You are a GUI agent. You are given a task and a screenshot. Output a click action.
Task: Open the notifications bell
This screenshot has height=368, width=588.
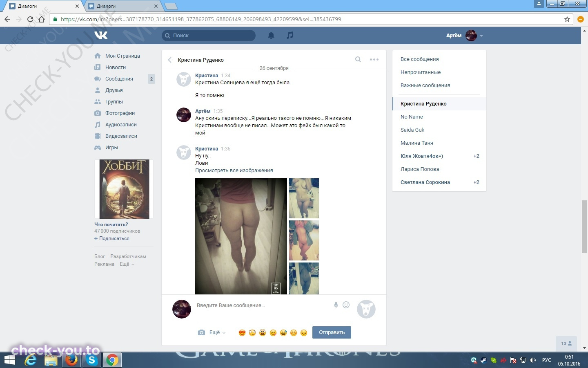point(271,36)
